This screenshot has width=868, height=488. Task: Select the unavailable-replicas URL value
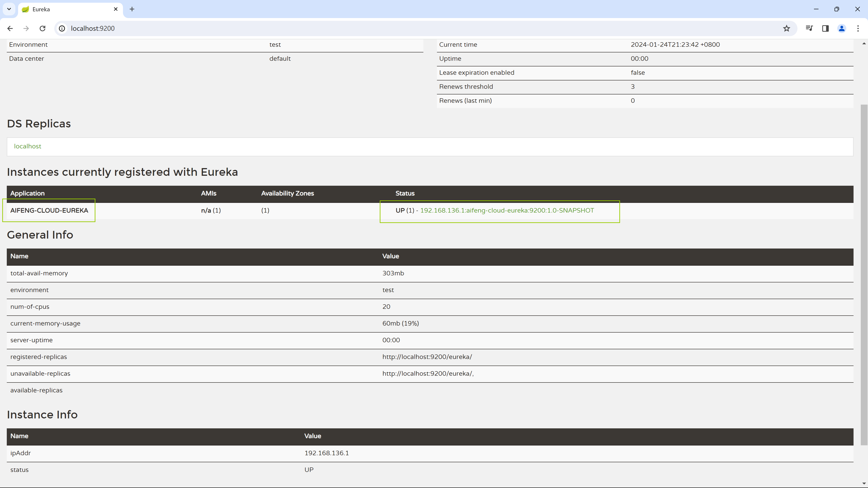pos(428,373)
